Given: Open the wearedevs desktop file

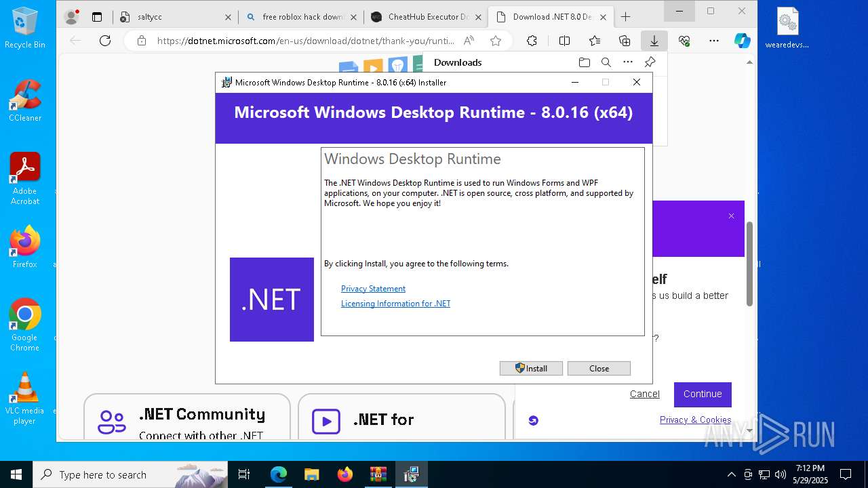Looking at the screenshot, I should pyautogui.click(x=787, y=28).
